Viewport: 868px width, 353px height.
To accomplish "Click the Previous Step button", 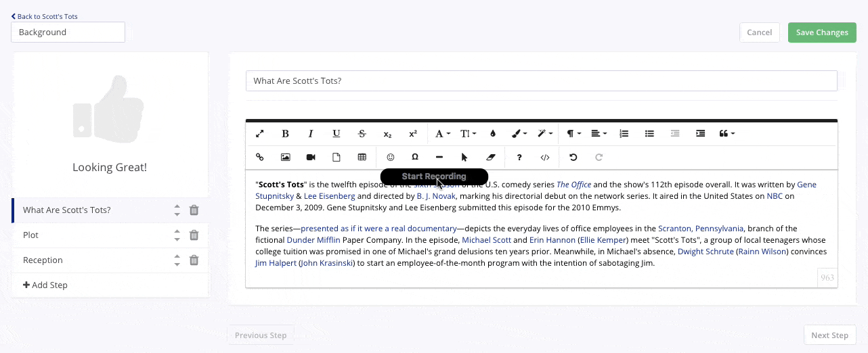I will pos(261,335).
